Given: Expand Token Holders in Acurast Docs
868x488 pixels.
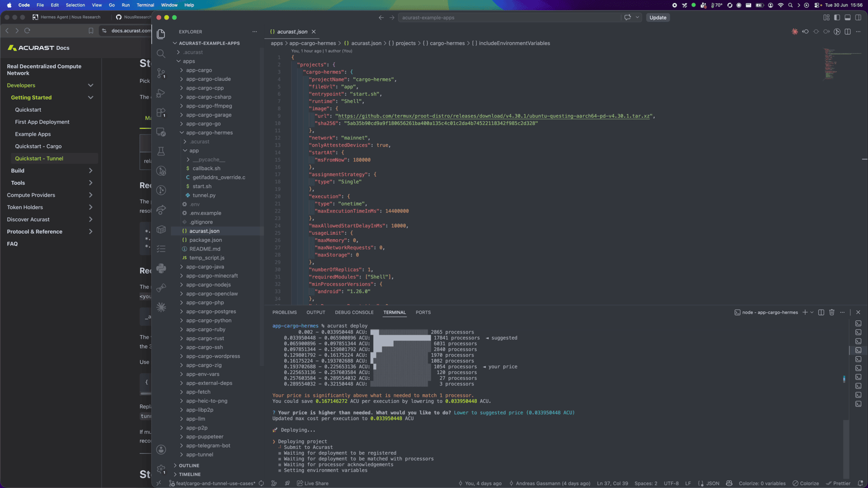Looking at the screenshot, I should [x=91, y=207].
